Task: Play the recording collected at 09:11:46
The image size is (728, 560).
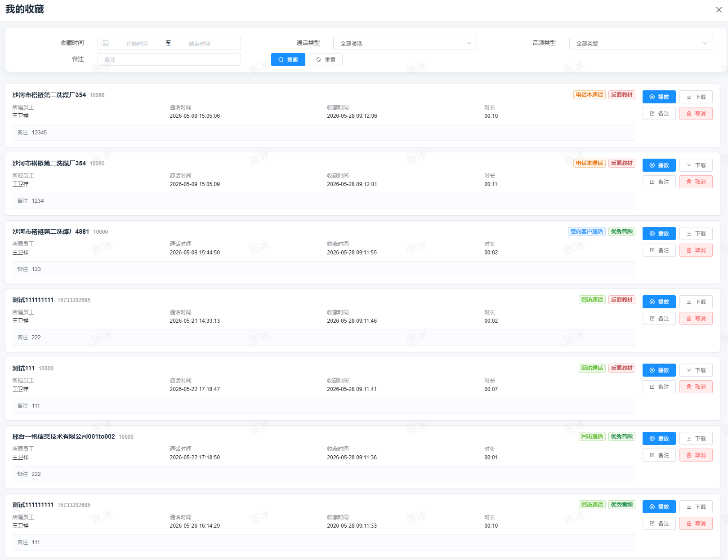Action: (659, 302)
